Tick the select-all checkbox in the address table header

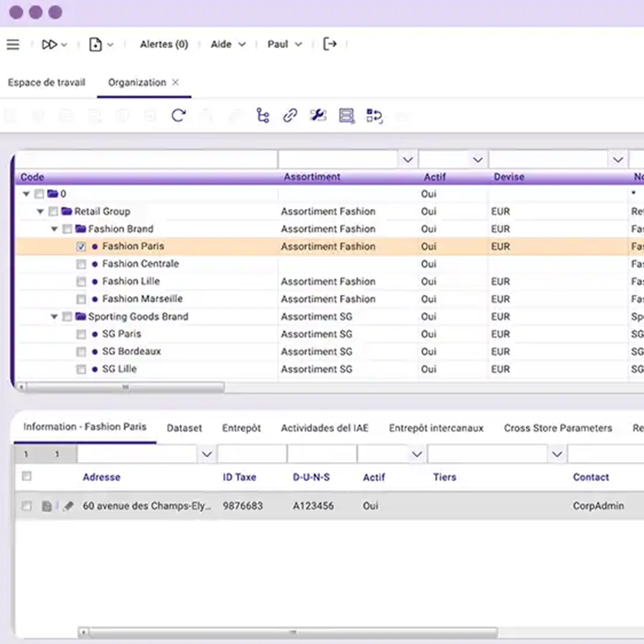(x=27, y=476)
